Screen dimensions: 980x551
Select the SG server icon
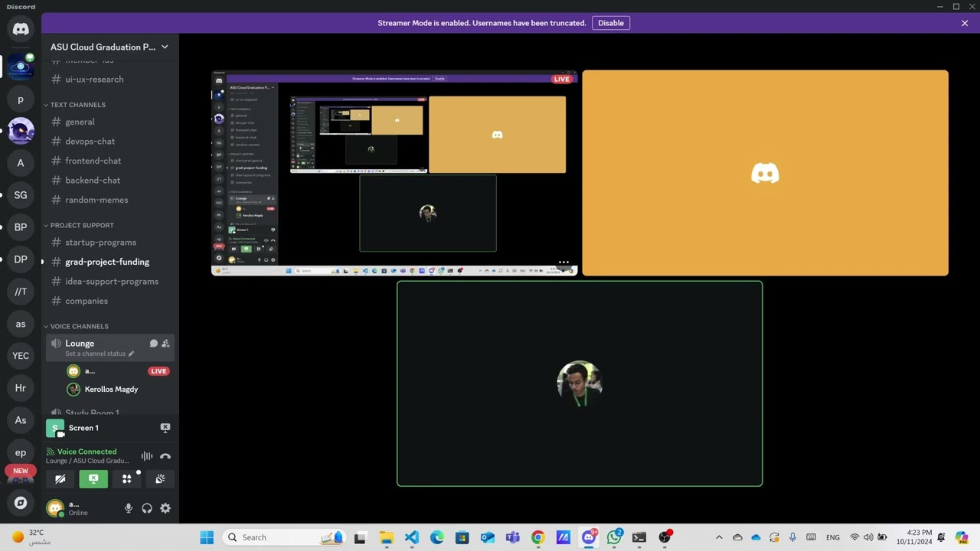tap(21, 195)
